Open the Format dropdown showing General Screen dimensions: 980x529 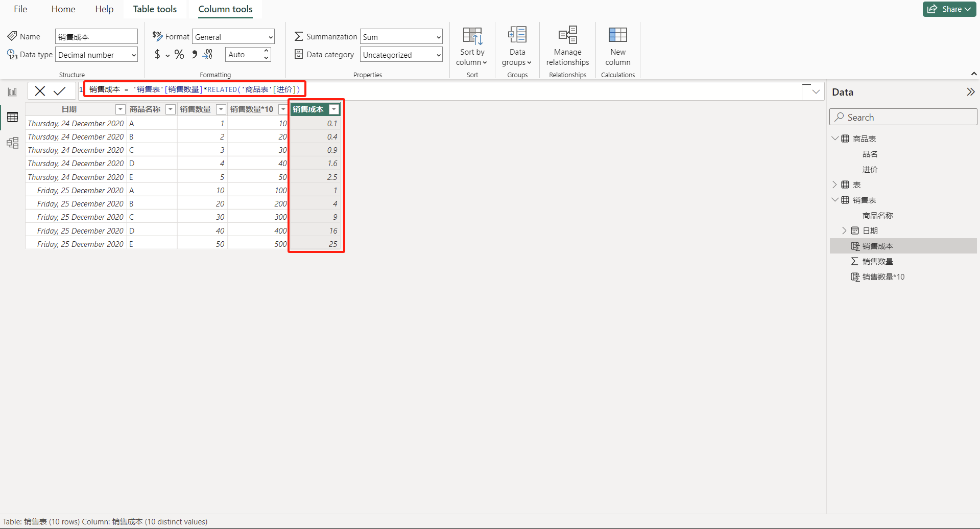click(233, 37)
